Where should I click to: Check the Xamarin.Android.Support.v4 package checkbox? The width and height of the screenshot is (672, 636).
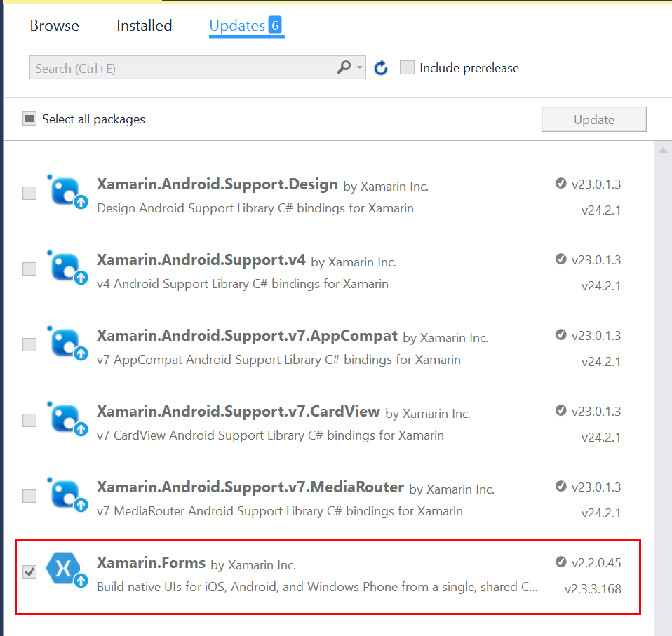(29, 269)
